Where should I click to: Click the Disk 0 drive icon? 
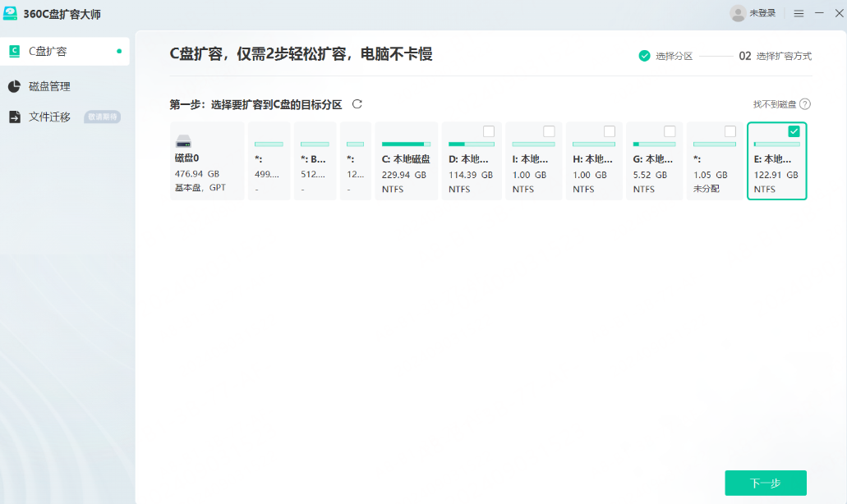183,141
